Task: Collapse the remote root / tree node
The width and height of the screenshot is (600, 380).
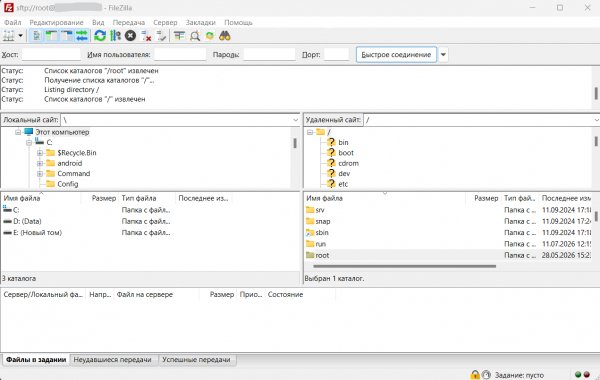Action: [310, 132]
